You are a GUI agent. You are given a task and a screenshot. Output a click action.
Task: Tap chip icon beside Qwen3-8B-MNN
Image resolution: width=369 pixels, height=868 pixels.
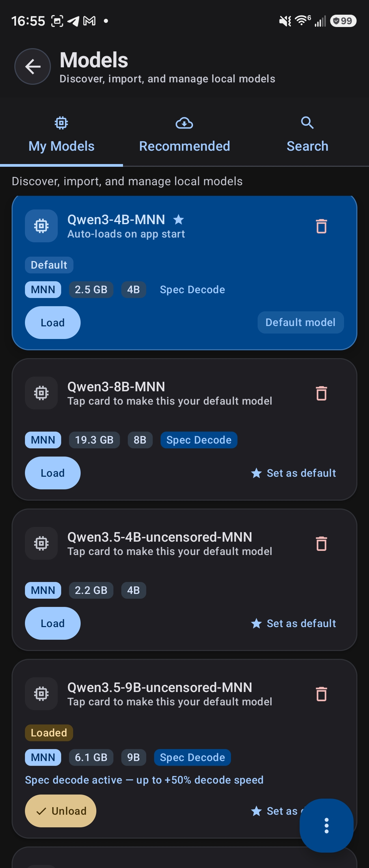(x=41, y=393)
